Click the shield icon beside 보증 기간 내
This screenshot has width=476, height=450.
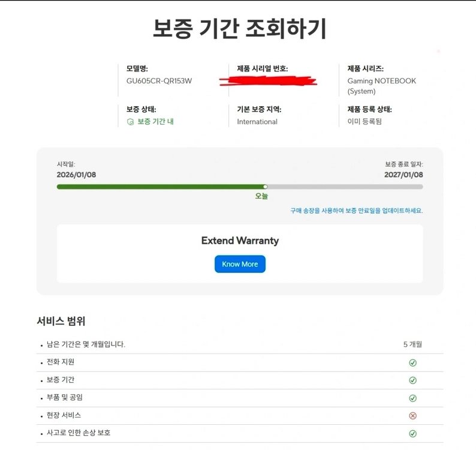[x=130, y=122]
